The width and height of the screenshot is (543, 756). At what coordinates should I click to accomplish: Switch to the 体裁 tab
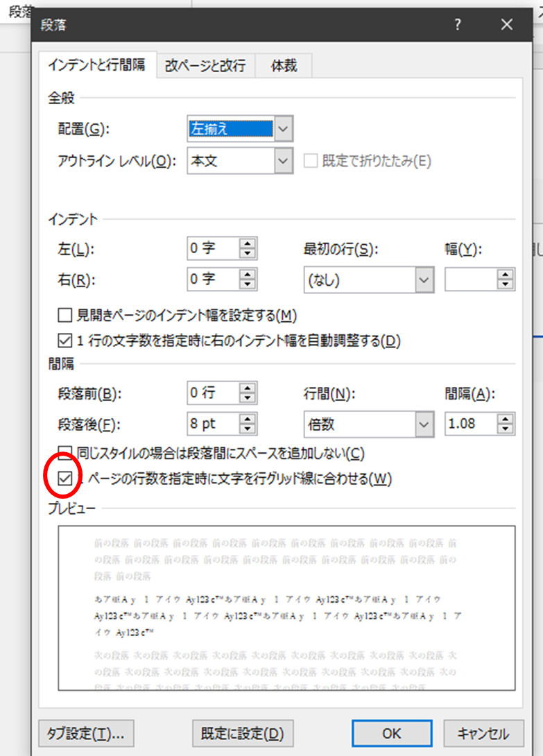tap(284, 66)
